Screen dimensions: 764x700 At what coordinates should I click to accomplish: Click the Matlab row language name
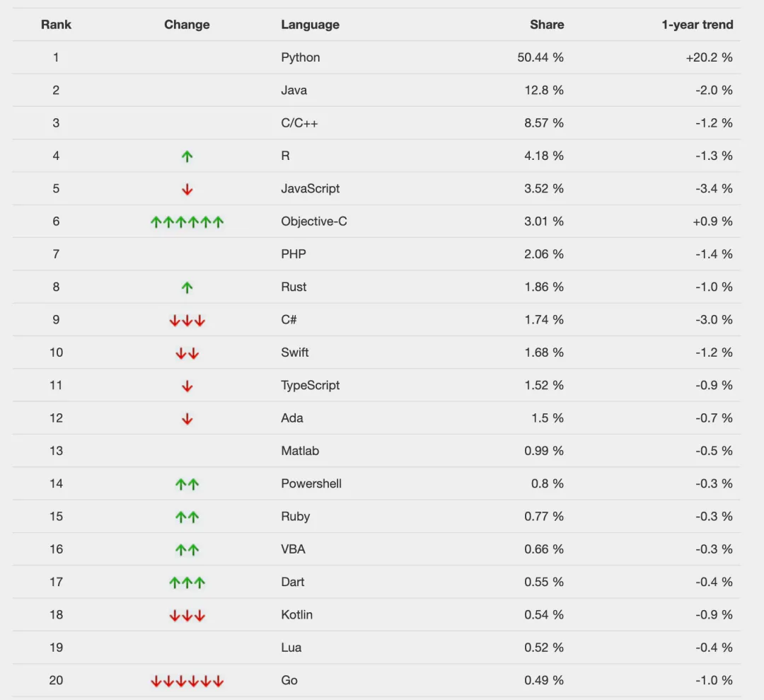[x=300, y=451]
